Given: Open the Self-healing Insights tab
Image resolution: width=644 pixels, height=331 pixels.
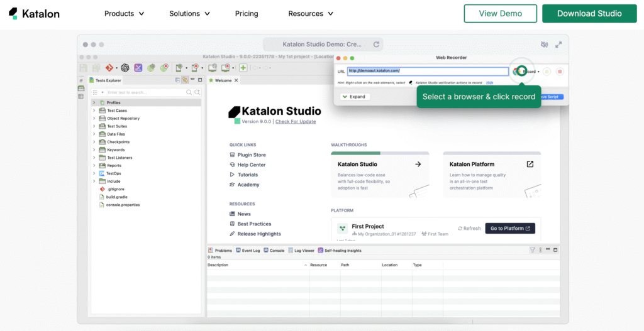Looking at the screenshot, I should click(340, 250).
